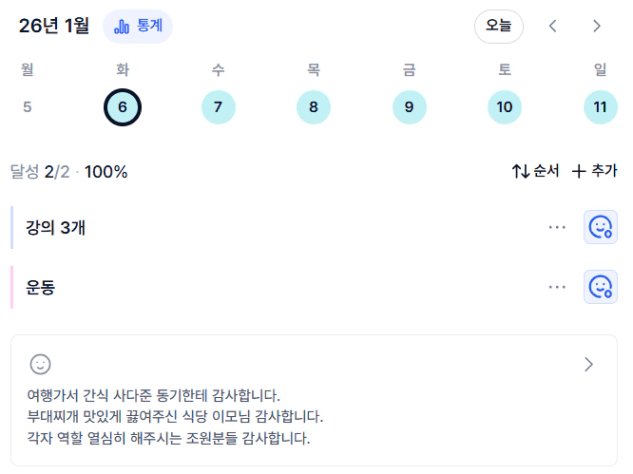Click 추가 to add a task
633x474 pixels.
pyautogui.click(x=594, y=171)
